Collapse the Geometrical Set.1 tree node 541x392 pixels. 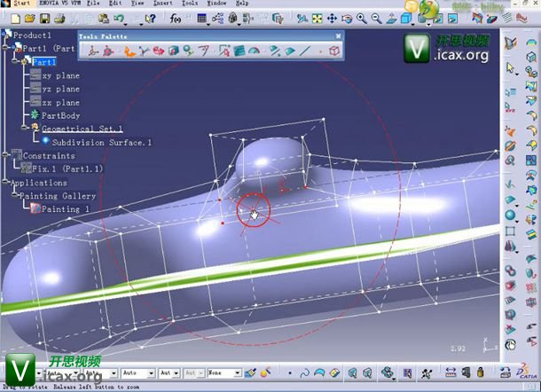click(24, 129)
